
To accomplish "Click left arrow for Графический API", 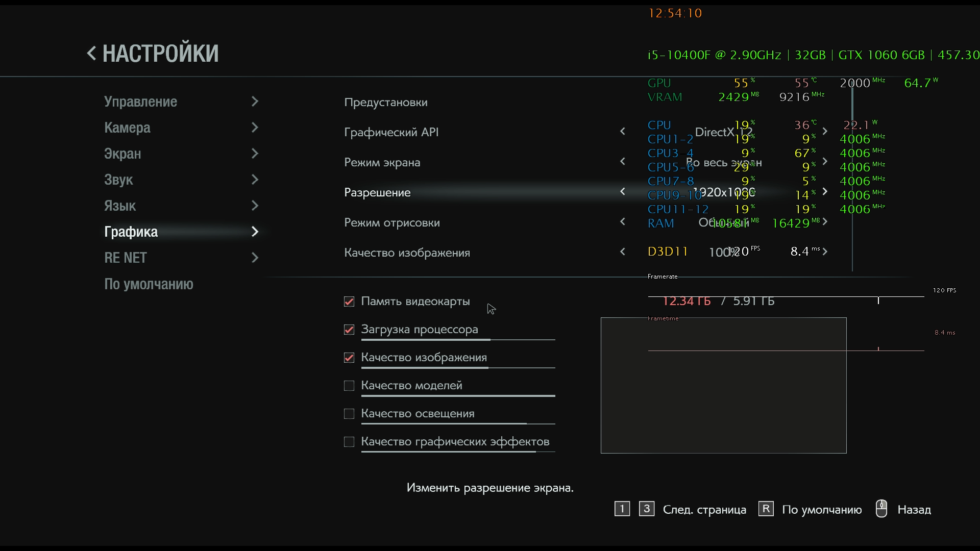I will pyautogui.click(x=622, y=132).
